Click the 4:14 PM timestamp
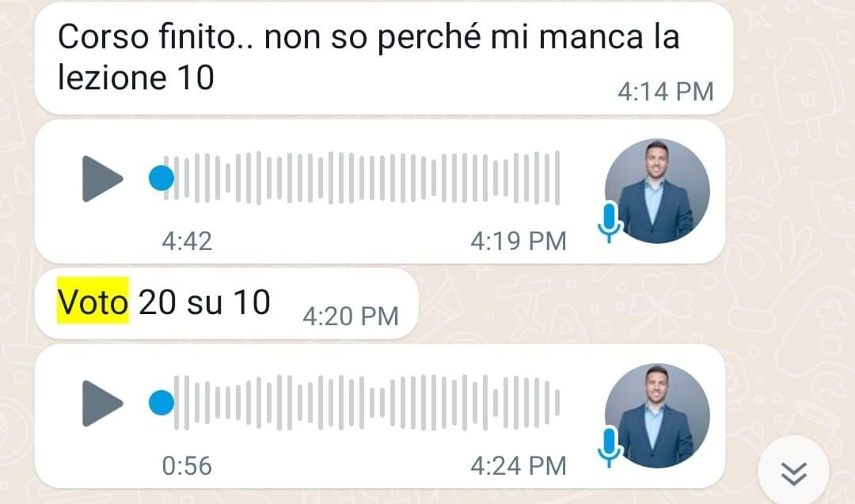Image resolution: width=855 pixels, height=504 pixels. [x=665, y=92]
